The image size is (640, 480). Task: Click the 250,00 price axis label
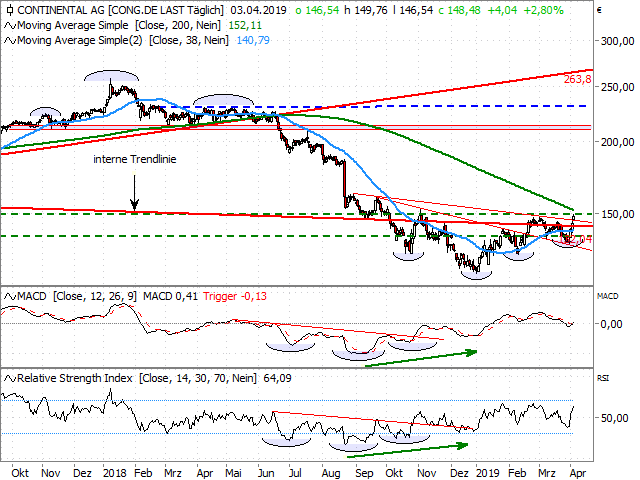click(x=618, y=87)
